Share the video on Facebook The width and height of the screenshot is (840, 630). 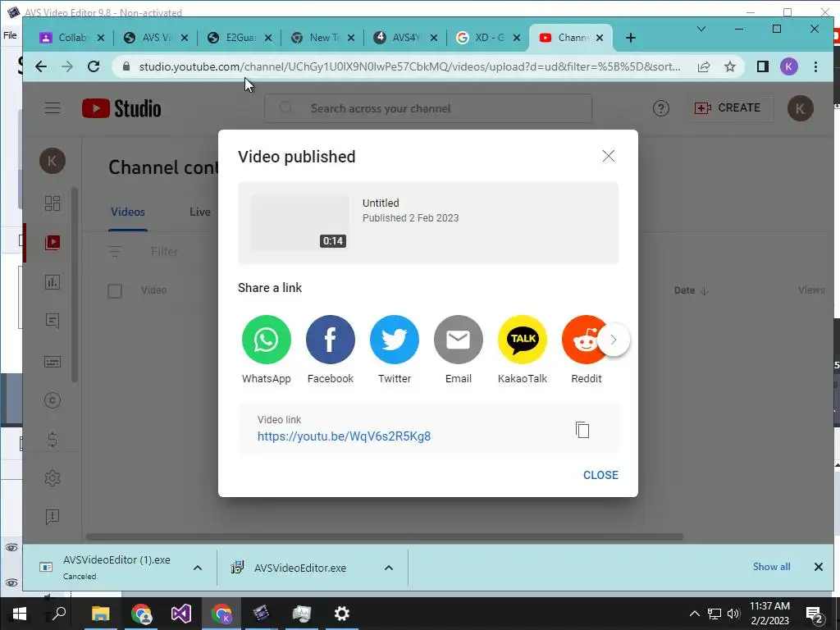[x=330, y=340]
